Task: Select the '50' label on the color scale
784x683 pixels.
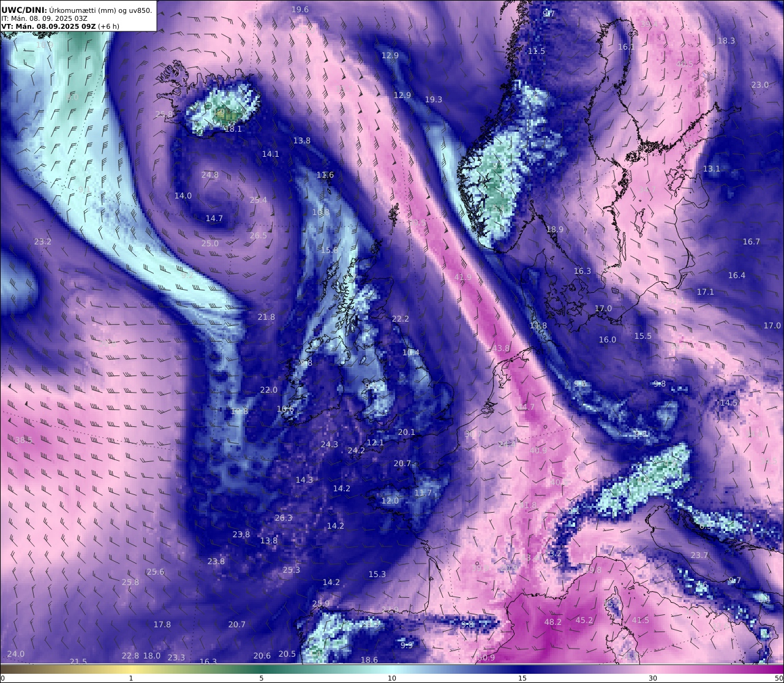Action: tap(778, 677)
